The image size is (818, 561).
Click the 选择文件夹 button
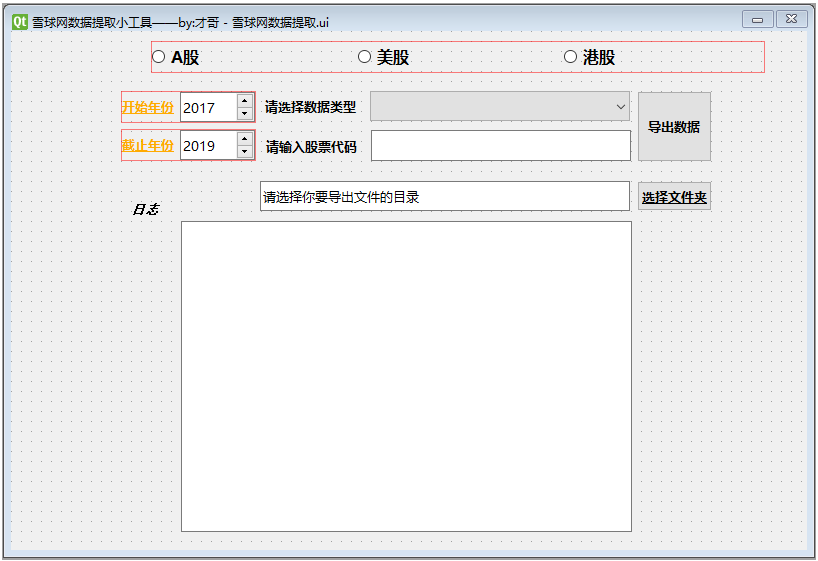(674, 197)
